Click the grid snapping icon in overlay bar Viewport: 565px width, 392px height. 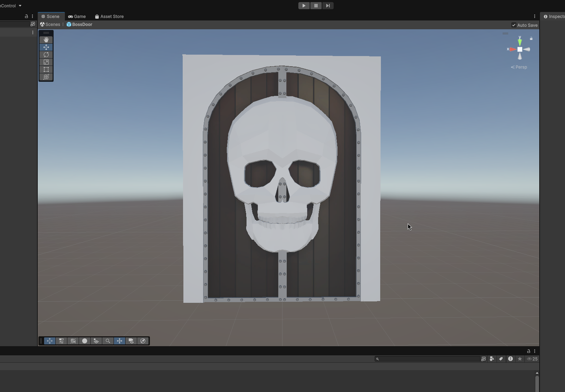point(73,341)
